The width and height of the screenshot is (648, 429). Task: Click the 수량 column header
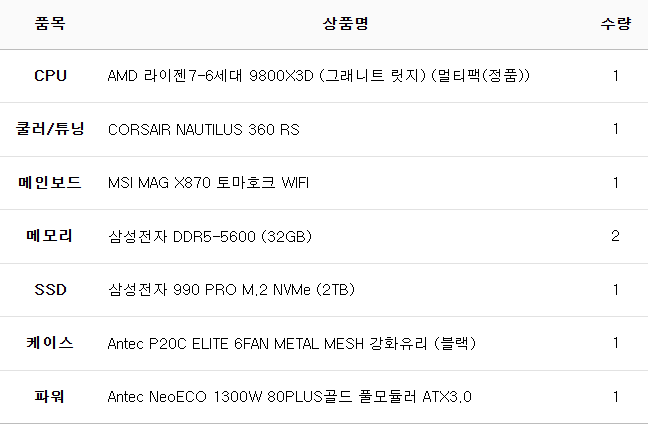[615, 24]
